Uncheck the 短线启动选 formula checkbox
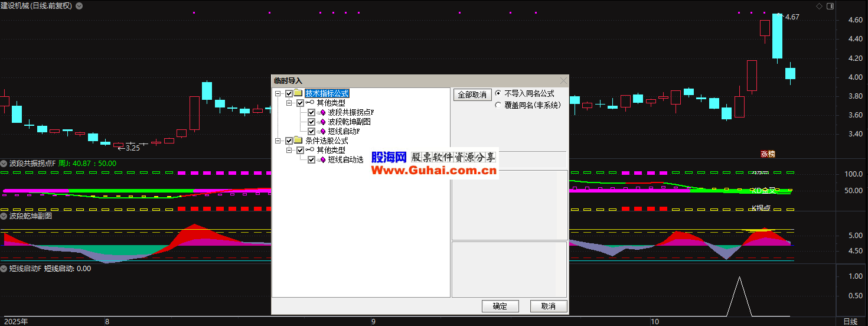 pyautogui.click(x=312, y=159)
